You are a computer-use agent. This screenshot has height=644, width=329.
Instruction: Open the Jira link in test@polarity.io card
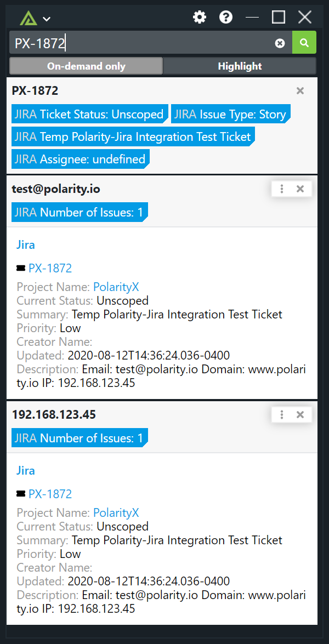(25, 245)
